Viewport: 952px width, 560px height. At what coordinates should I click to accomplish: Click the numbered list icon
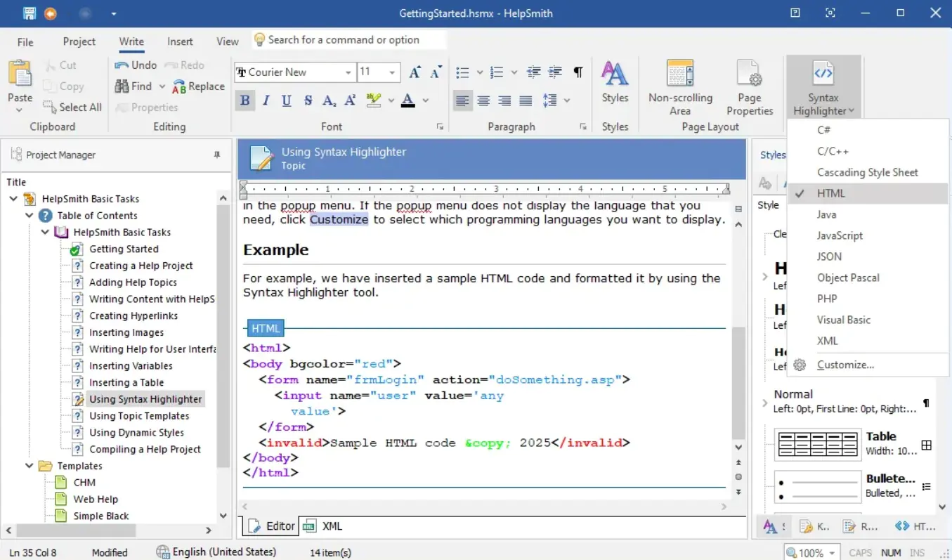497,72
